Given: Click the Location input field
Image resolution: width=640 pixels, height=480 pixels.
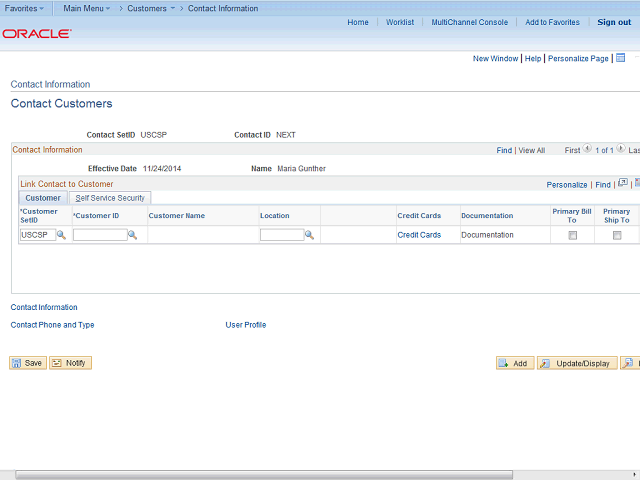Looking at the screenshot, I should click(x=282, y=235).
